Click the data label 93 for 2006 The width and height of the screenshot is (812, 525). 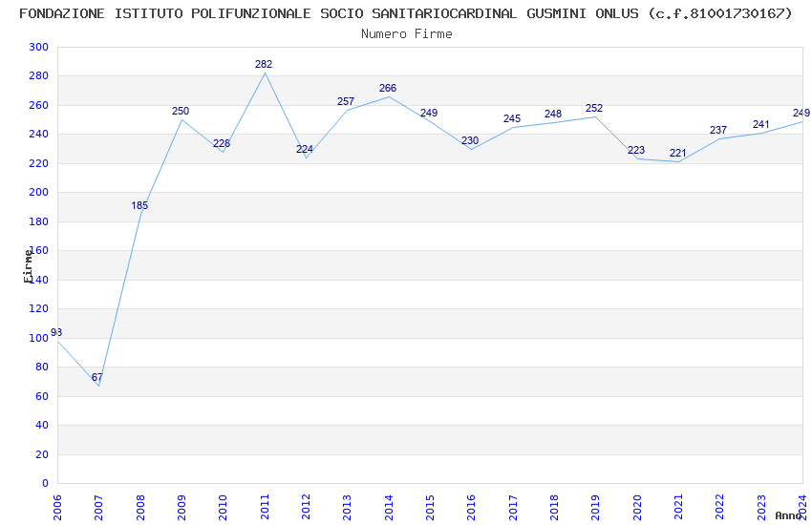point(56,332)
